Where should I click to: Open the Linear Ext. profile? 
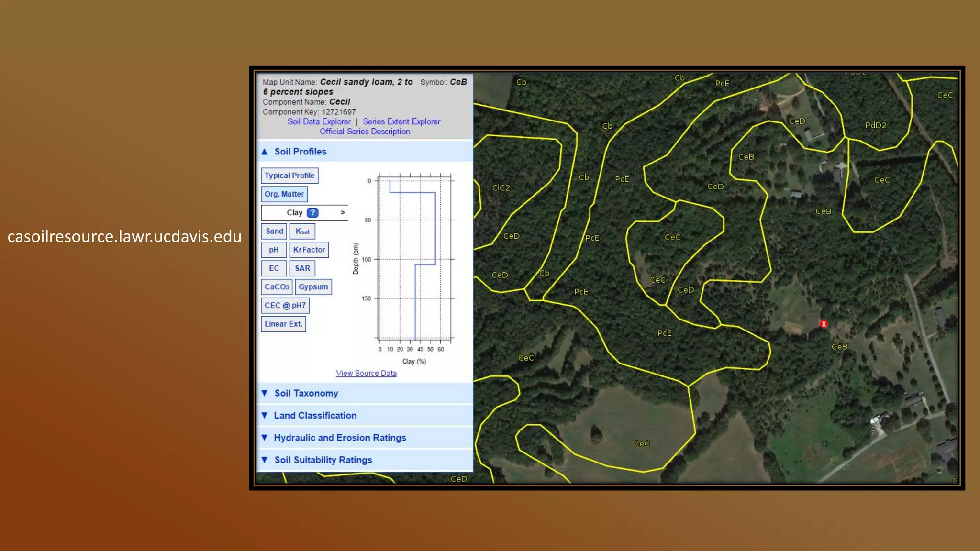[283, 324]
